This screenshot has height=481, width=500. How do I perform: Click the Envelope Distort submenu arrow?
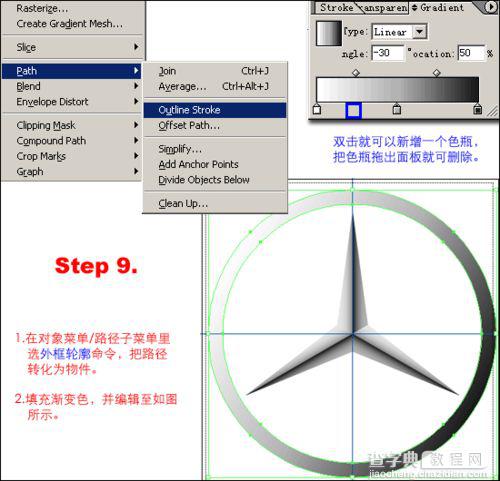136,101
